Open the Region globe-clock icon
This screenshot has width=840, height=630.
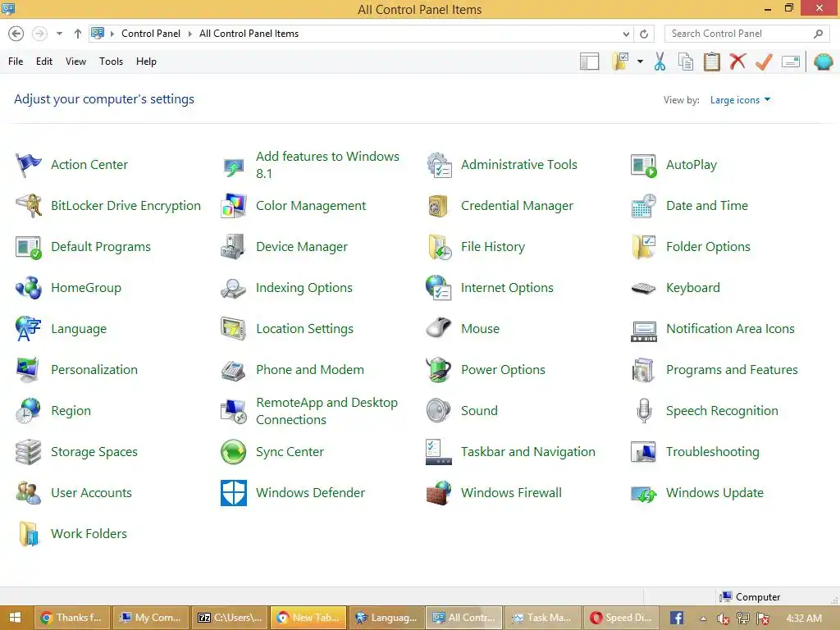(29, 411)
